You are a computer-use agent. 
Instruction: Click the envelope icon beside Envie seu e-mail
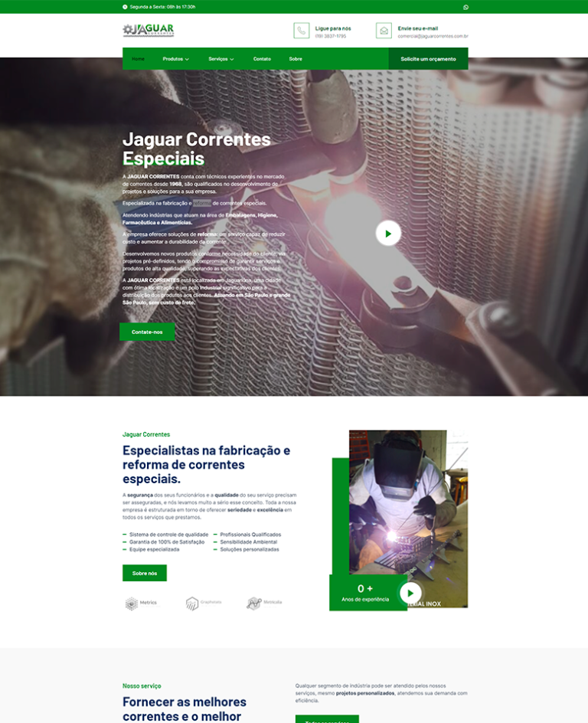point(384,31)
